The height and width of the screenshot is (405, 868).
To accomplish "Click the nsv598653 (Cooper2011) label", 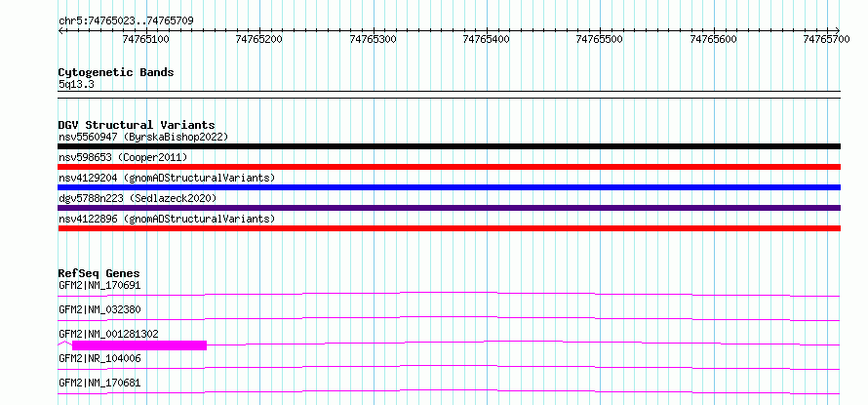I will point(123,157).
